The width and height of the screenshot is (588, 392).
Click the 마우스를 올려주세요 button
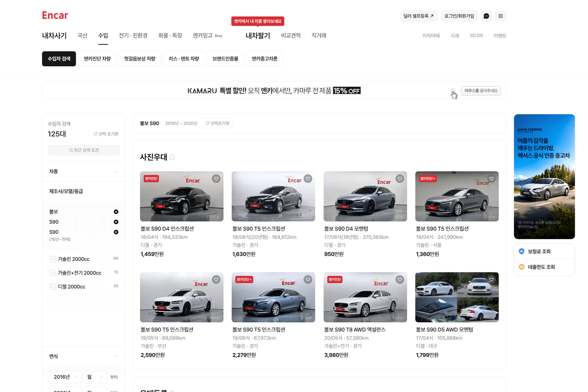click(481, 91)
